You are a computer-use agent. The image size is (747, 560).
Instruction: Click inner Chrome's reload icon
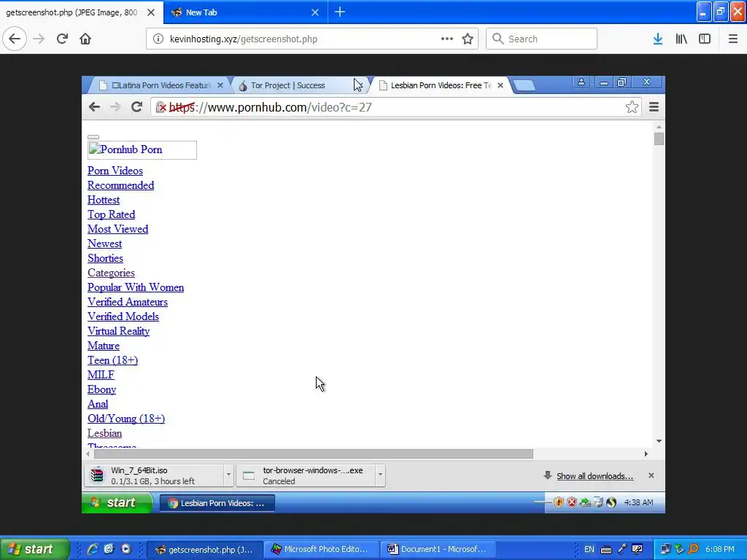[x=136, y=107]
